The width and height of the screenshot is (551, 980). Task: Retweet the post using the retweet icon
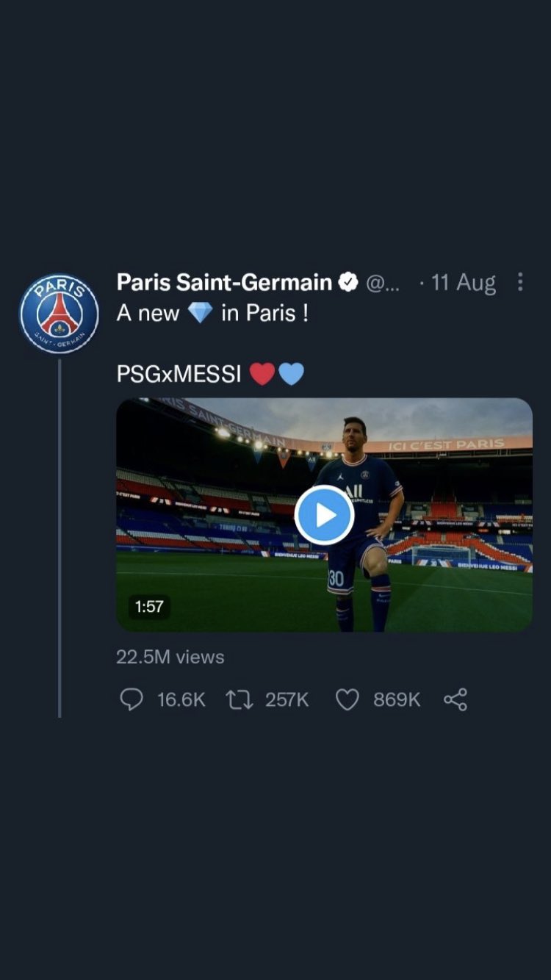point(240,699)
